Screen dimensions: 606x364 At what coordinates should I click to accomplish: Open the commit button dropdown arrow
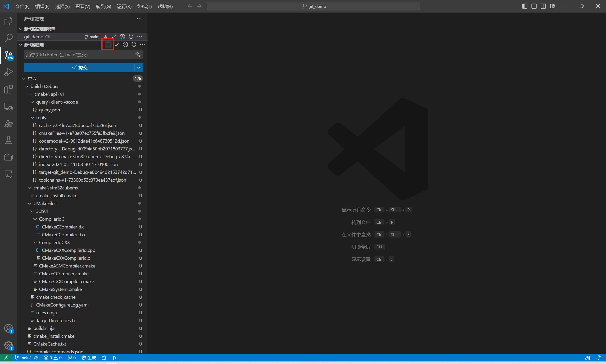pyautogui.click(x=139, y=67)
